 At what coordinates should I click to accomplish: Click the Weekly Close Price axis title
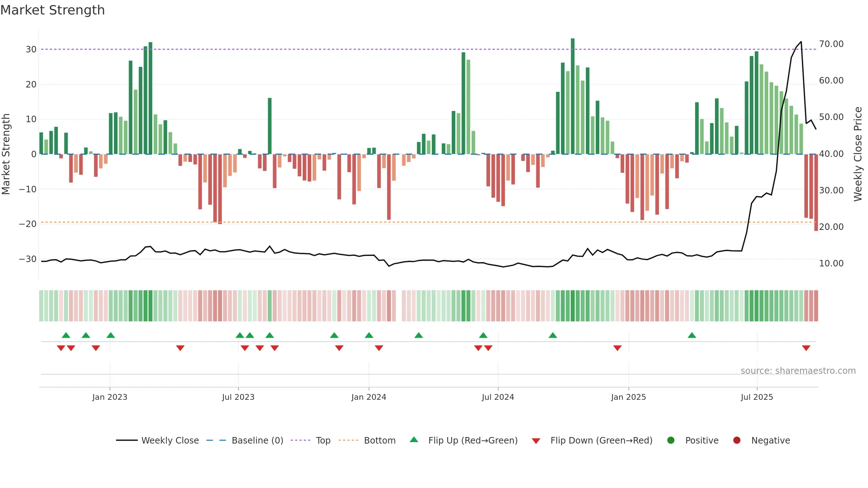858,154
